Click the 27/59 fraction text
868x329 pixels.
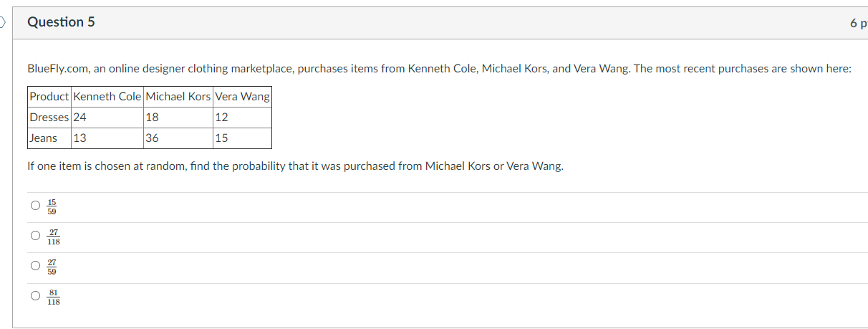point(52,267)
